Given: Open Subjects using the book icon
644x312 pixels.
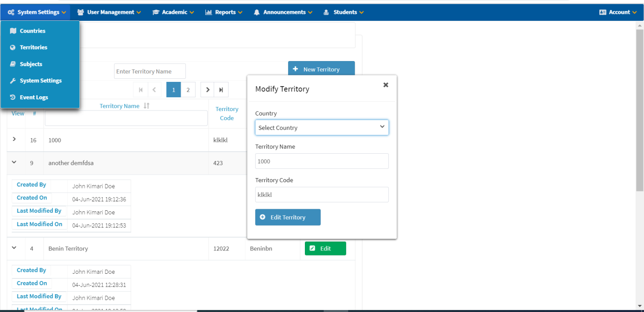Looking at the screenshot, I should click(12, 63).
